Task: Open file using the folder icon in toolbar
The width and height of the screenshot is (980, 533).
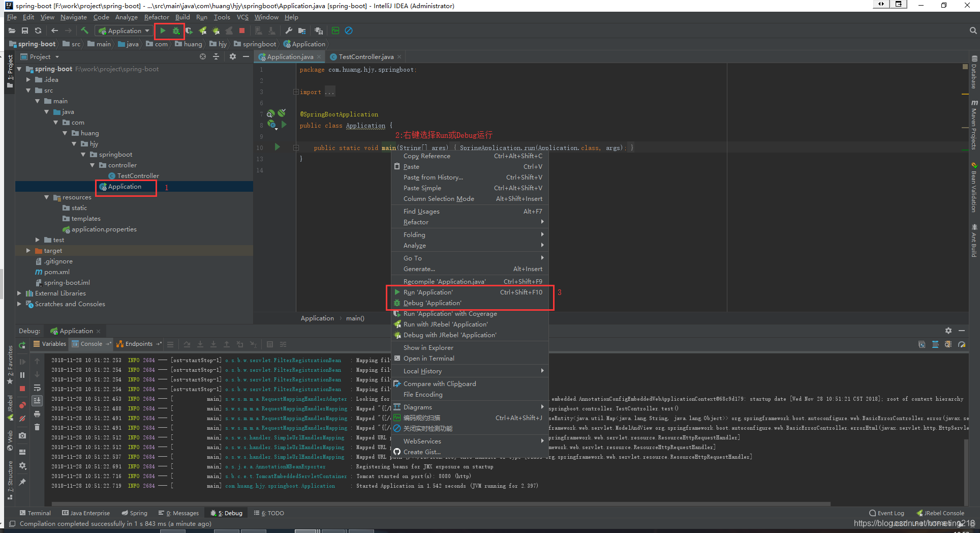Action: pyautogui.click(x=12, y=31)
